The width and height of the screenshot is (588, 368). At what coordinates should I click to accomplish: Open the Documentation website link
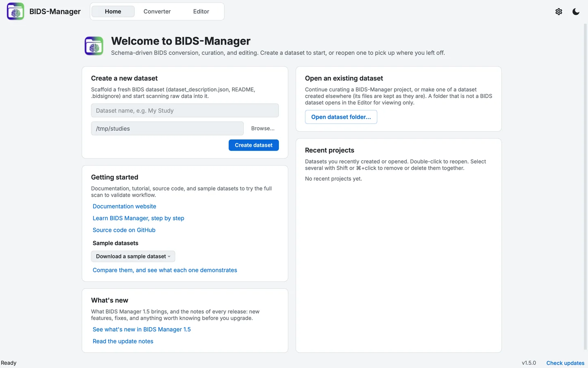point(125,206)
